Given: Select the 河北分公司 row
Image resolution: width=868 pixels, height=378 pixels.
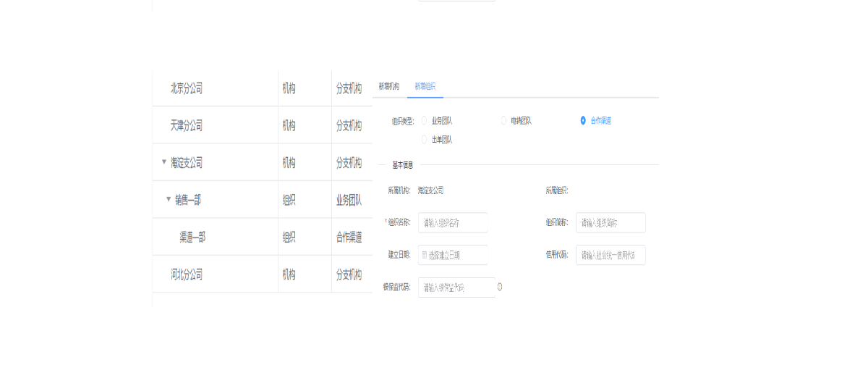Looking at the screenshot, I should pos(262,274).
